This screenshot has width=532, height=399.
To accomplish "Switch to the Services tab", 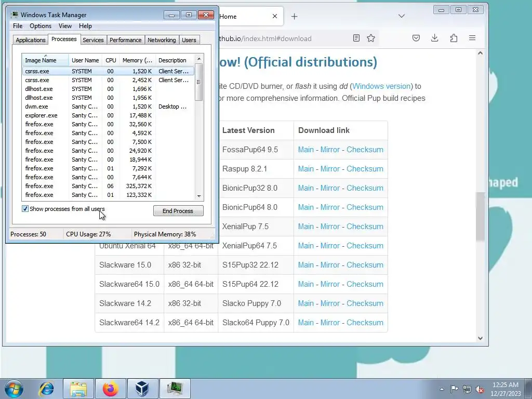I will coord(93,40).
